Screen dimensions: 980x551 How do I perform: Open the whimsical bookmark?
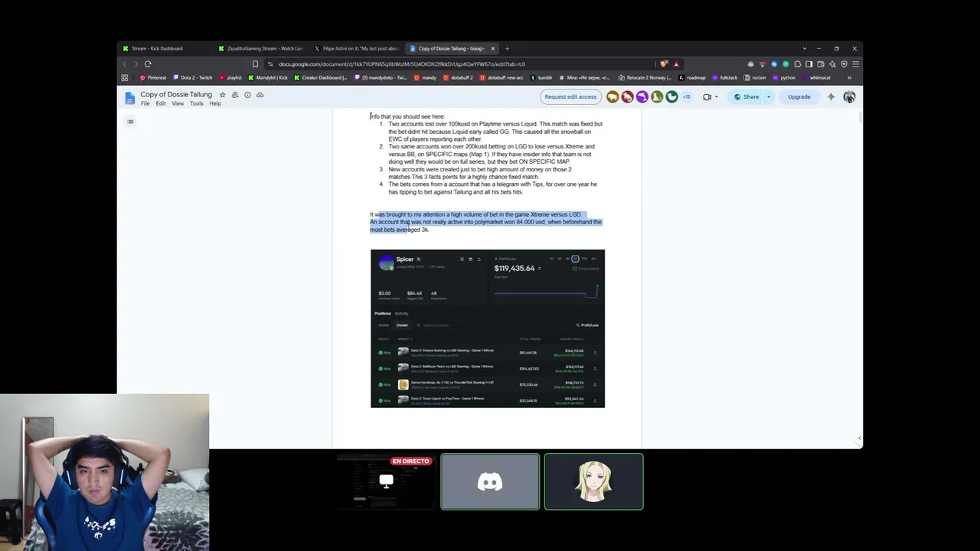click(x=815, y=77)
